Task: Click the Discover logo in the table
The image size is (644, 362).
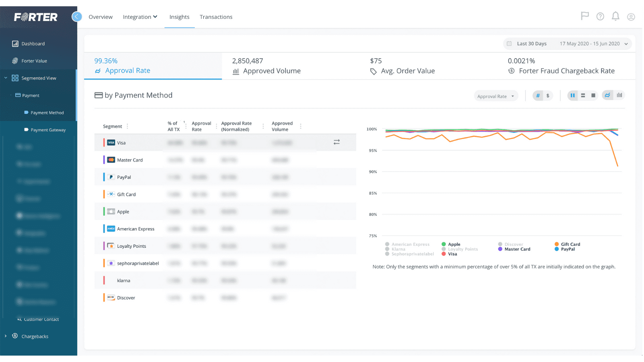Action: click(x=111, y=298)
